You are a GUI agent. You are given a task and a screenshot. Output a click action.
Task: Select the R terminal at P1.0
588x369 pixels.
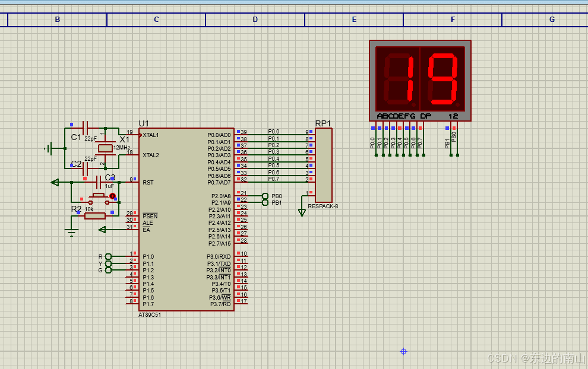click(108, 257)
